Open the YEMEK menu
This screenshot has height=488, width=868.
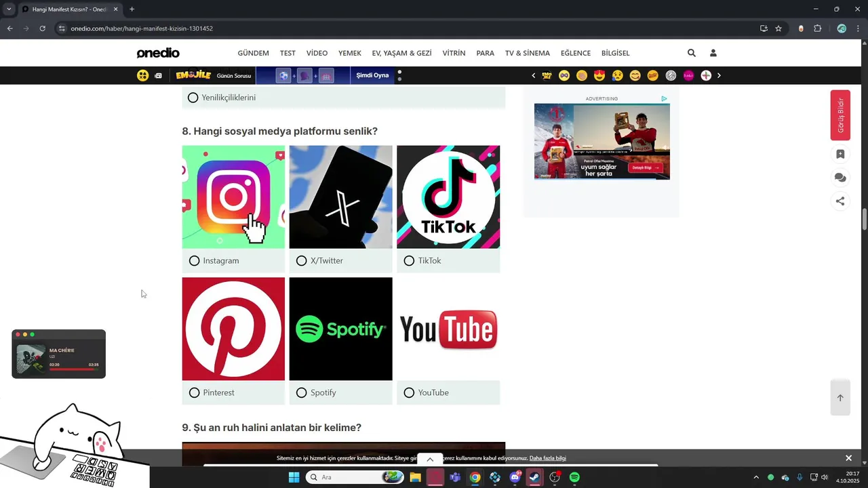point(350,53)
